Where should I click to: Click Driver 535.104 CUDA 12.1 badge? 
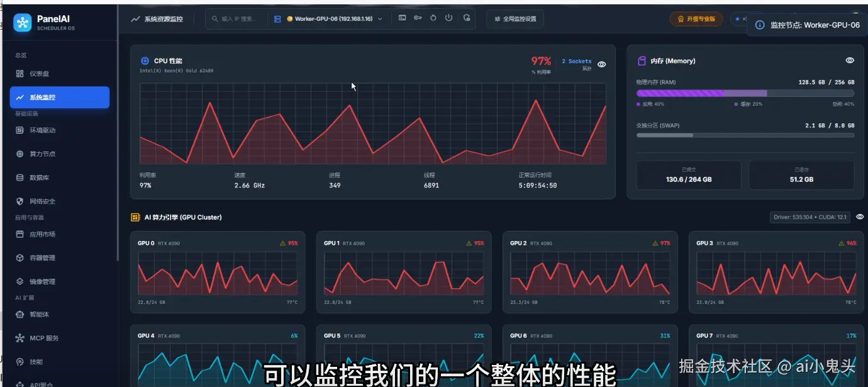[810, 217]
